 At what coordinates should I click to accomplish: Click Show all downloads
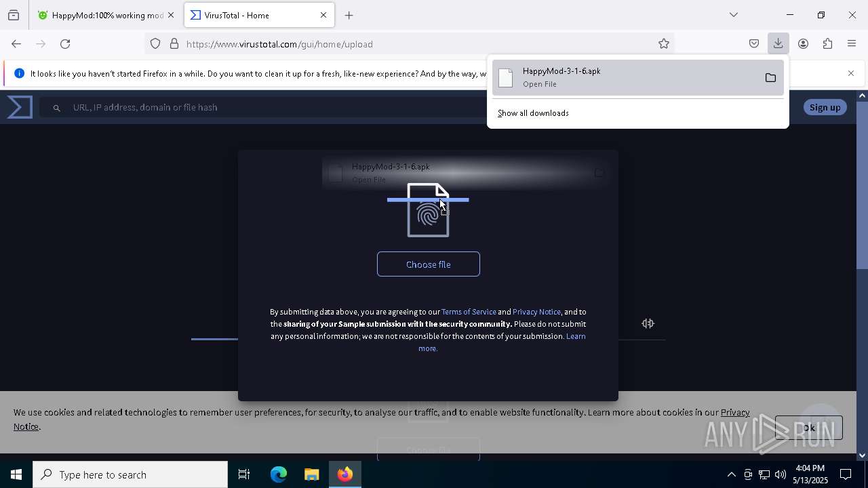(x=533, y=113)
